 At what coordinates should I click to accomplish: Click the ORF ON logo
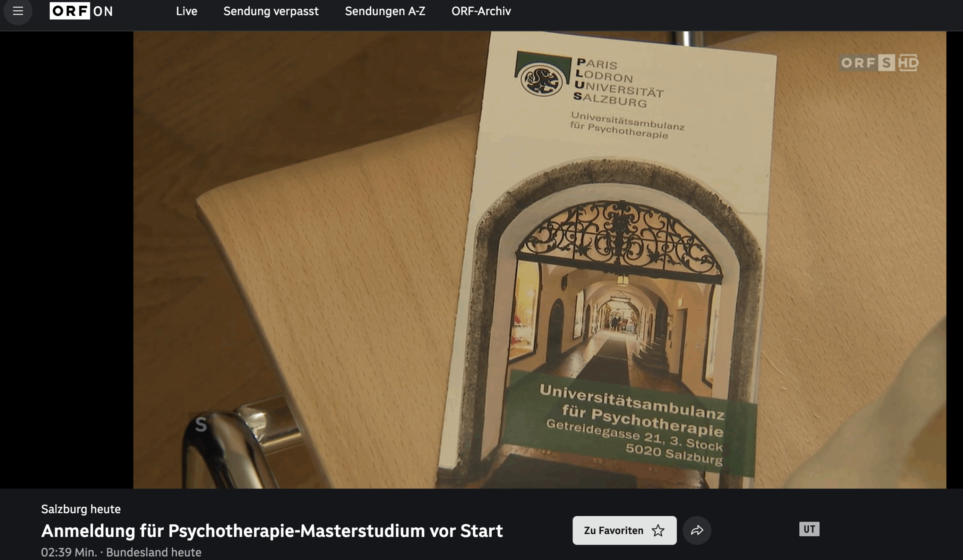(81, 11)
